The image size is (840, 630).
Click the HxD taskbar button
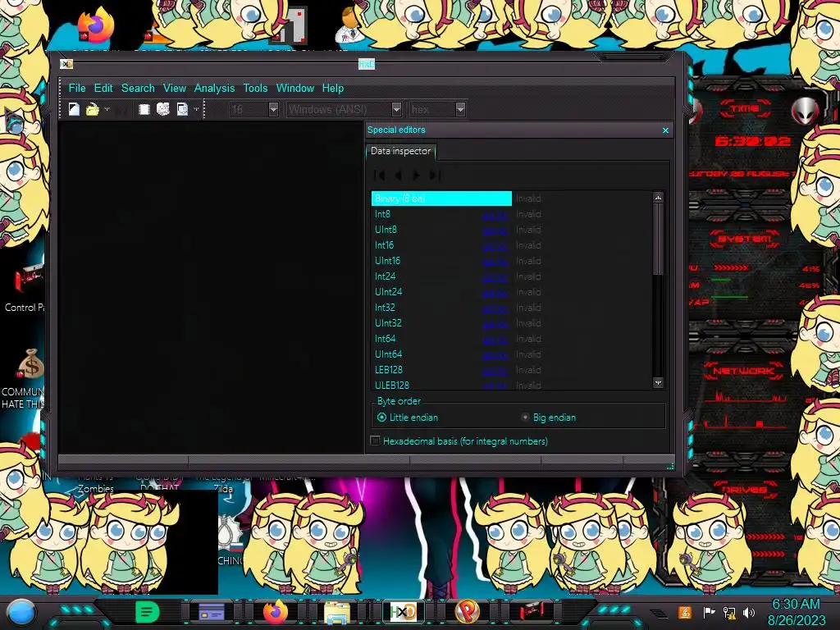403,612
